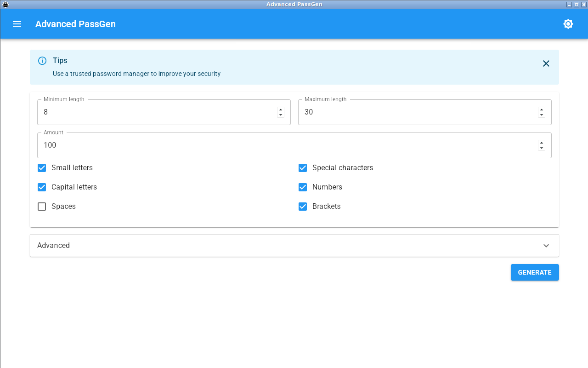
Task: Increase Maximum length with up arrow
Action: [542, 109]
